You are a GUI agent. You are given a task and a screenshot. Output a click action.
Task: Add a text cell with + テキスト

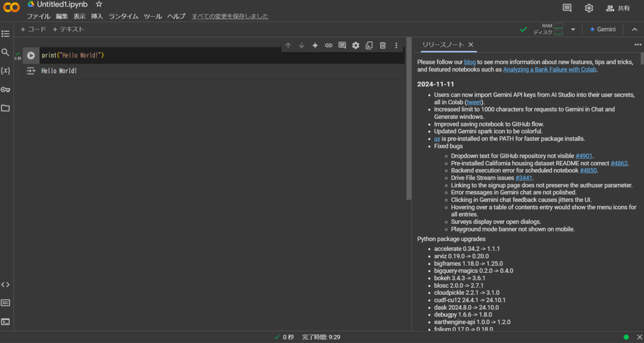pos(69,29)
